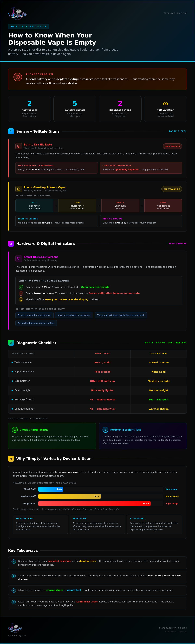195x644 pixels.
Task: Click the Flashes / no light cell
Action: [x=159, y=381]
